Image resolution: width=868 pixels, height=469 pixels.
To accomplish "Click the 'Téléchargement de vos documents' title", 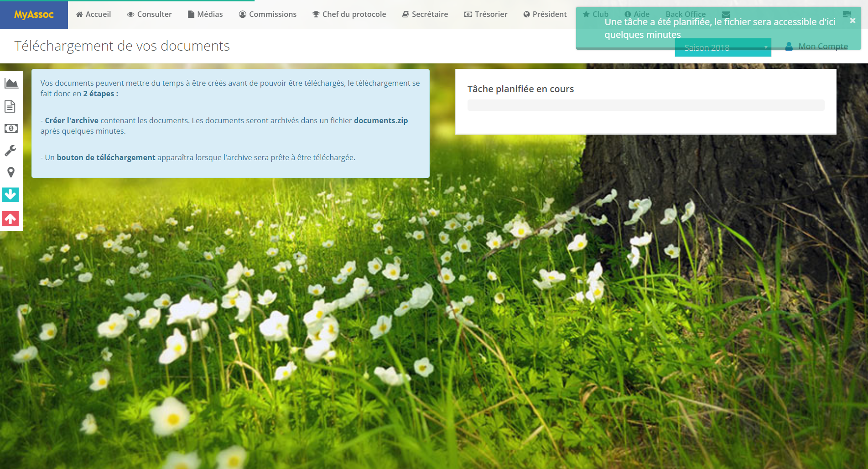I will (122, 46).
